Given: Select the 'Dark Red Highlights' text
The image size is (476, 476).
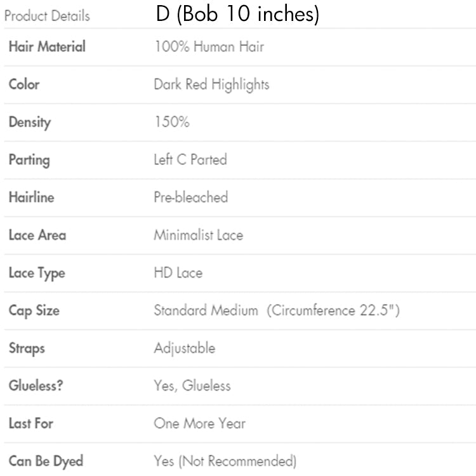Looking at the screenshot, I should [x=211, y=84].
